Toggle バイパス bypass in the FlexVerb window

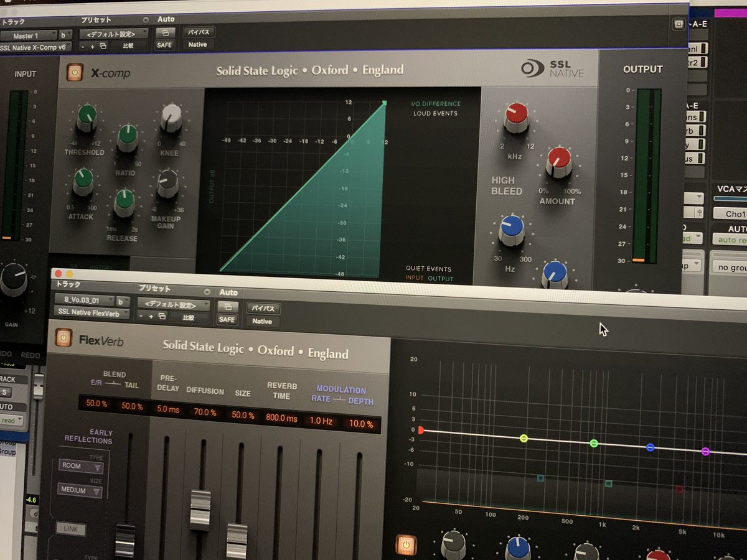[264, 308]
